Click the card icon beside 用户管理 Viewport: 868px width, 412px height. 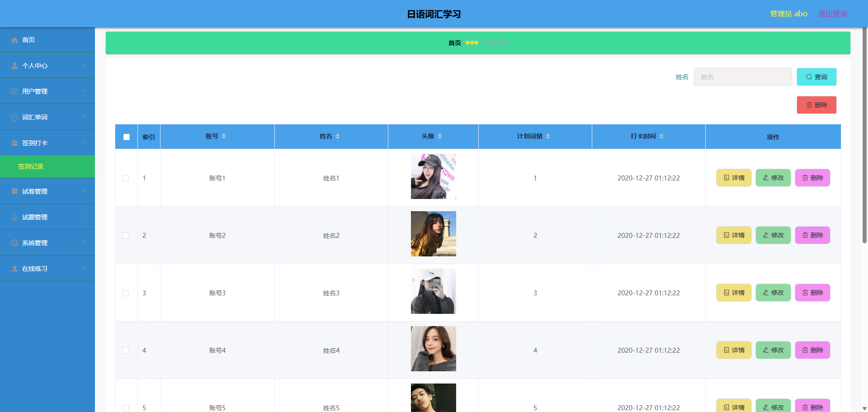click(x=14, y=92)
